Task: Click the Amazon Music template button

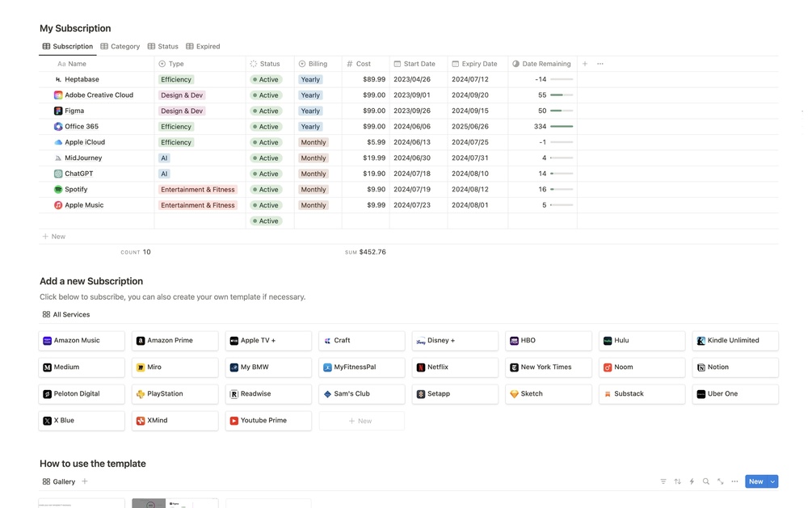Action: [82, 341]
